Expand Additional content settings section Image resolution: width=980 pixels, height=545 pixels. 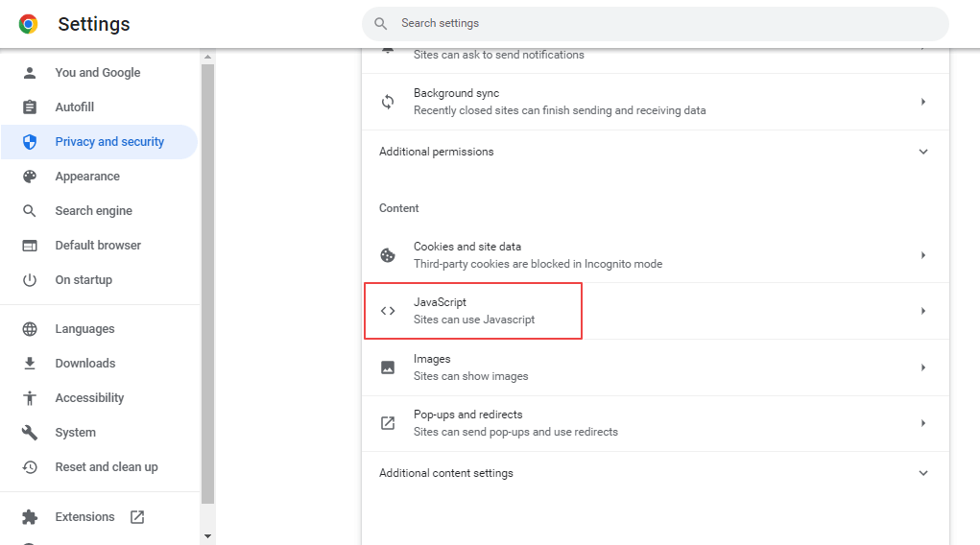coord(923,473)
